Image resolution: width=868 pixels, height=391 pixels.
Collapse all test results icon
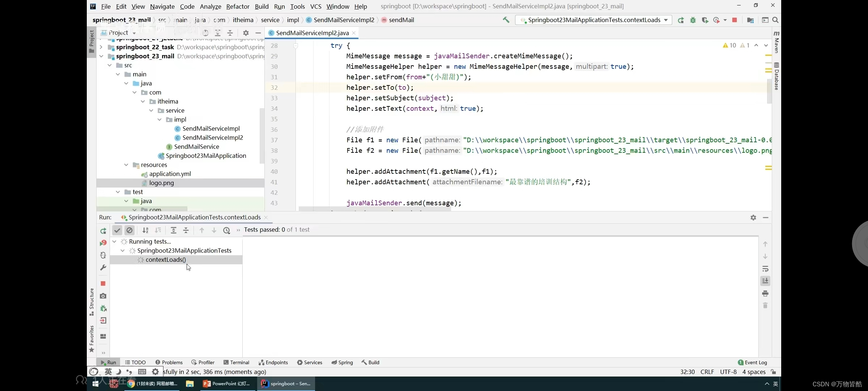[186, 230]
